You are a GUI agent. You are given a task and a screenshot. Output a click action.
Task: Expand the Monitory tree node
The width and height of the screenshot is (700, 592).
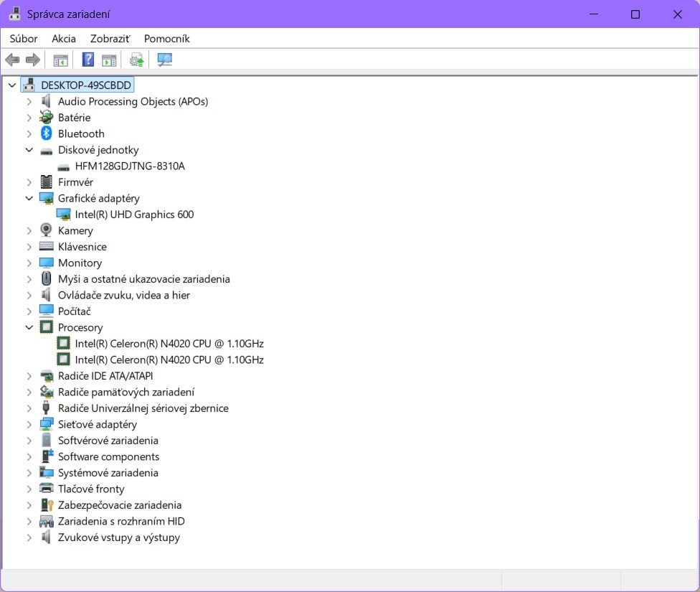(x=28, y=263)
